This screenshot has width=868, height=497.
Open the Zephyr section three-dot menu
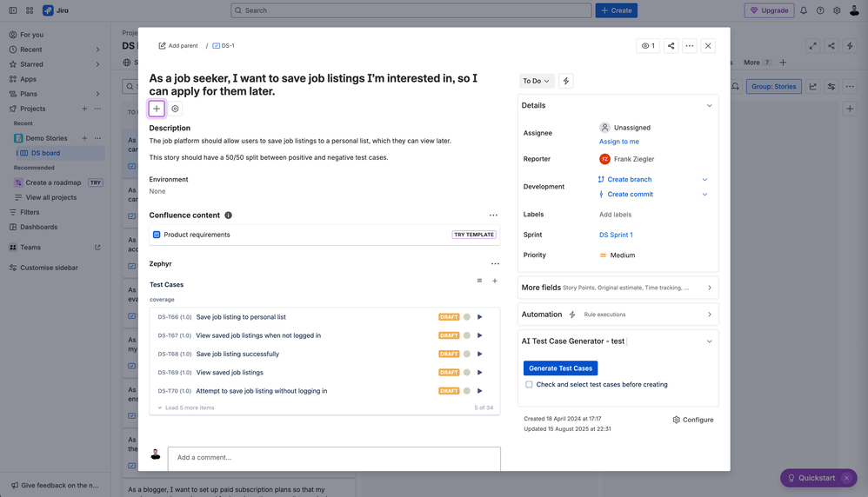(x=495, y=264)
